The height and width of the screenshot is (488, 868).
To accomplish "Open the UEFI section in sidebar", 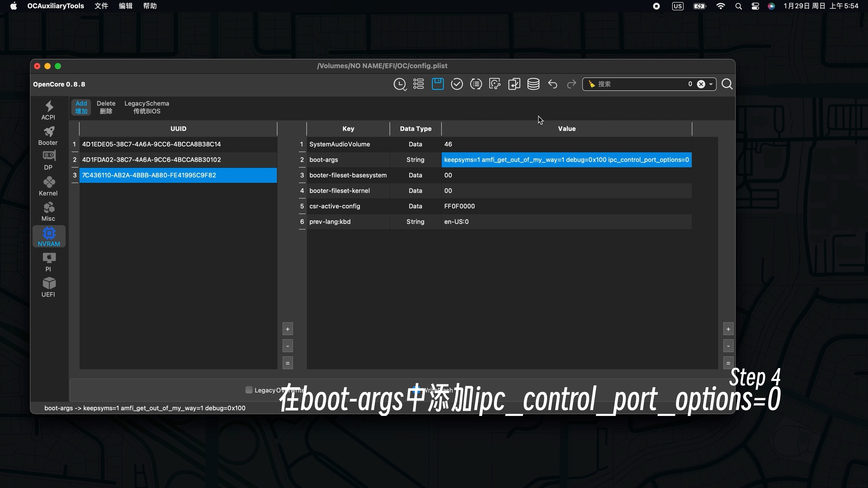I will click(49, 287).
